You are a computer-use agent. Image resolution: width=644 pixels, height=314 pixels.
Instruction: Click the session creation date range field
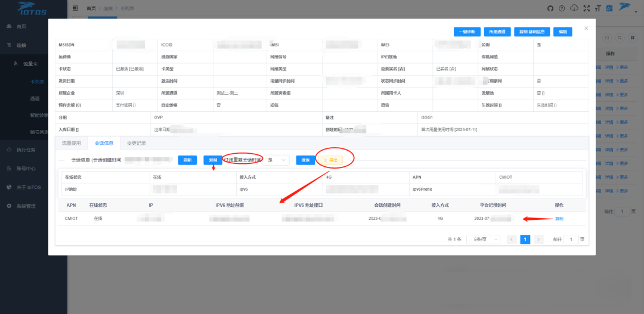pyautogui.click(x=147, y=160)
